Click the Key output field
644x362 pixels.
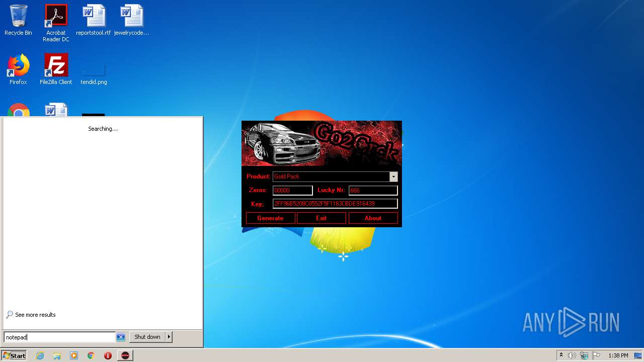pyautogui.click(x=335, y=204)
